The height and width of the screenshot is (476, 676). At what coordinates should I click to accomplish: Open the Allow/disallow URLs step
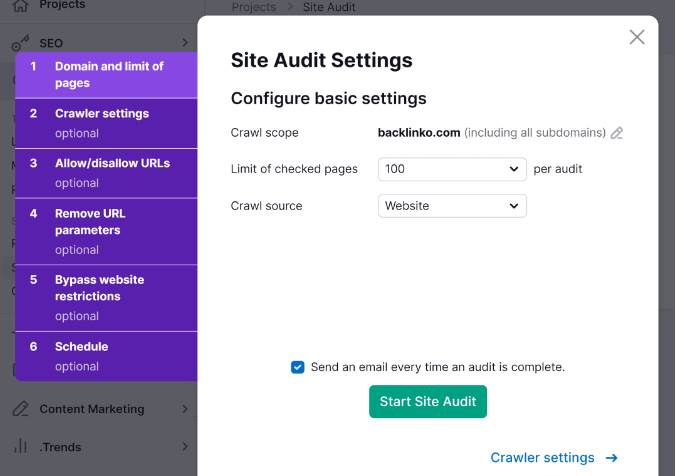(x=106, y=172)
